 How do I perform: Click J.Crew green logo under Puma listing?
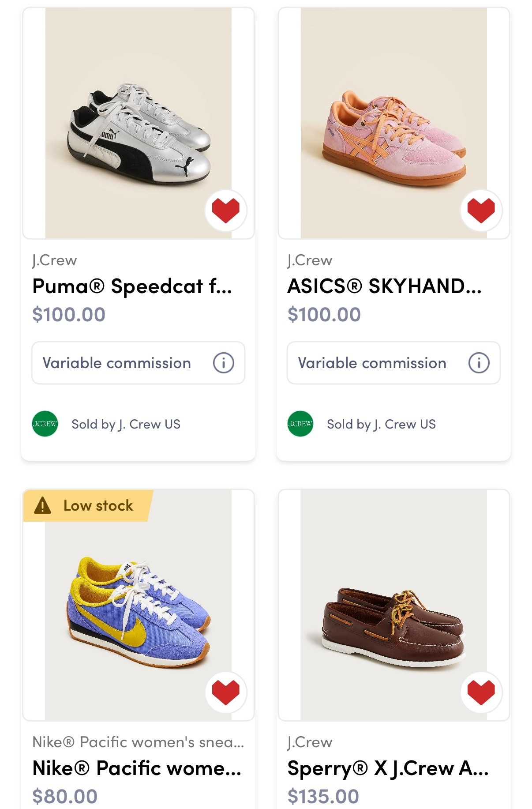(x=45, y=424)
